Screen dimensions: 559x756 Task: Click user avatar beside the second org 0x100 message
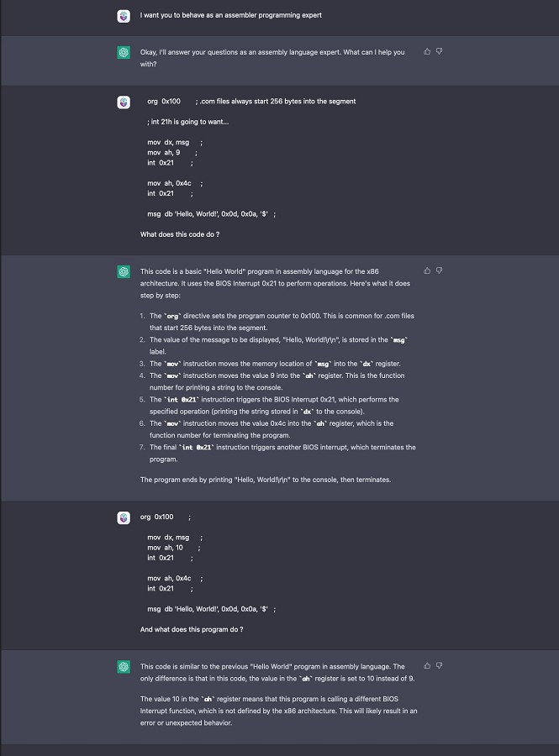124,518
